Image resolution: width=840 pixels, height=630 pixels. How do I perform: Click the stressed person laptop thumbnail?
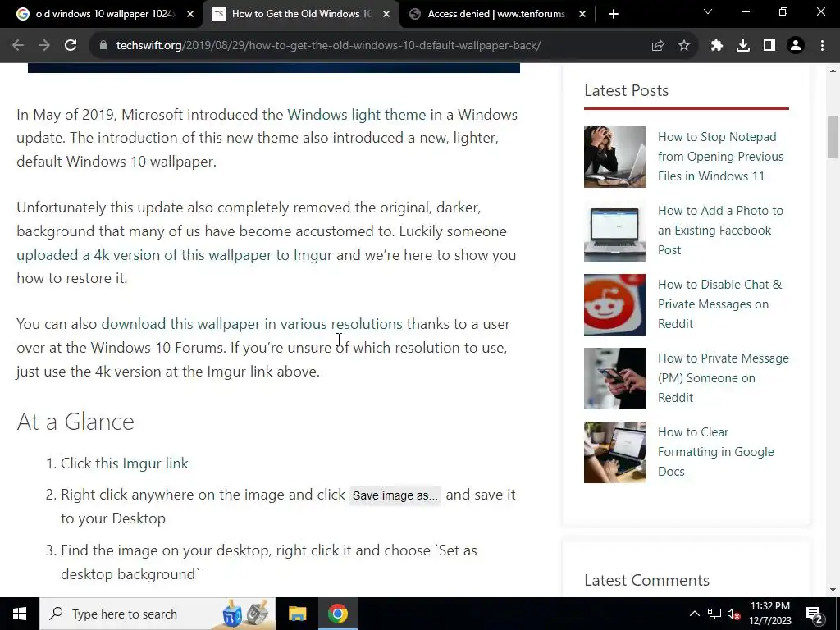pyautogui.click(x=614, y=157)
